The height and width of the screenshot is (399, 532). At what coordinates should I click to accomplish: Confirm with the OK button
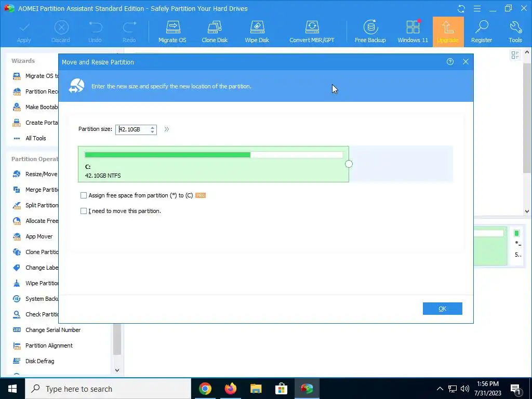443,309
